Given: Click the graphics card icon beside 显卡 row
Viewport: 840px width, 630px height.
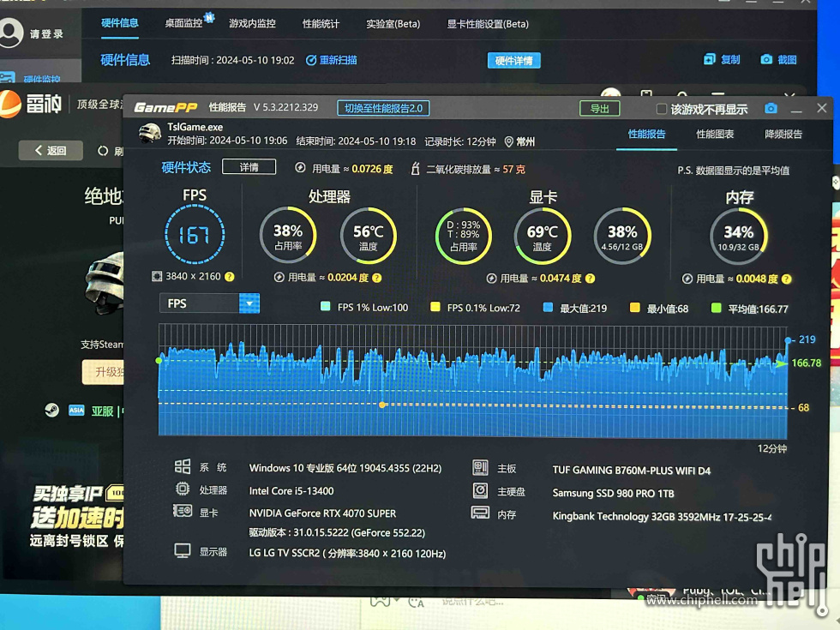Looking at the screenshot, I should point(182,511).
